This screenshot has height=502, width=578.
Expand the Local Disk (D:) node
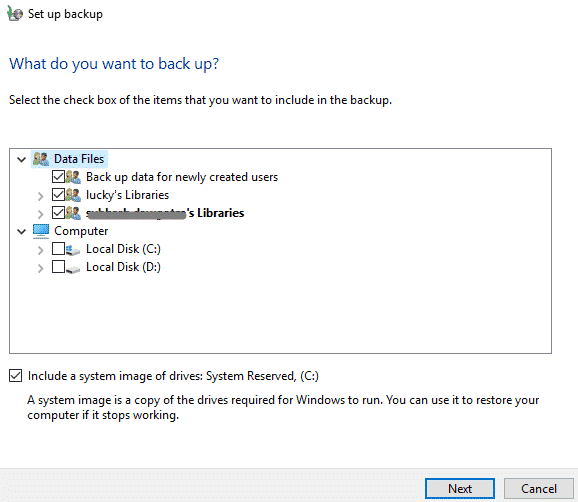[x=40, y=268]
